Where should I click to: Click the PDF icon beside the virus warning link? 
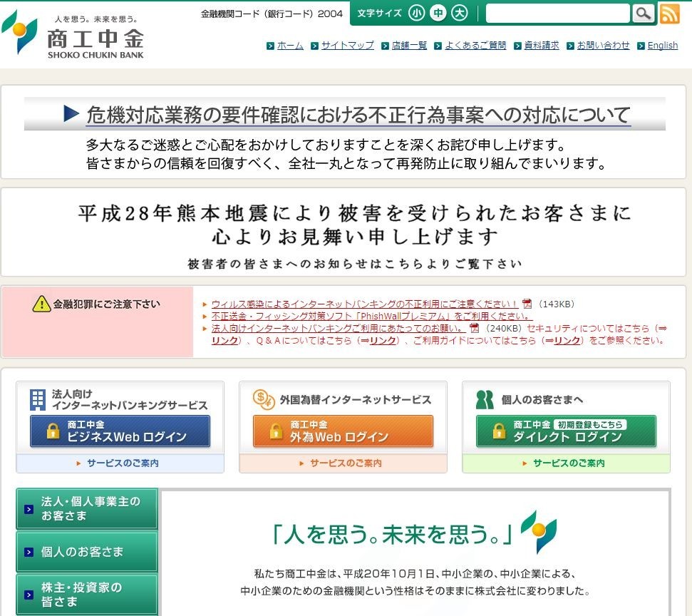(x=527, y=304)
